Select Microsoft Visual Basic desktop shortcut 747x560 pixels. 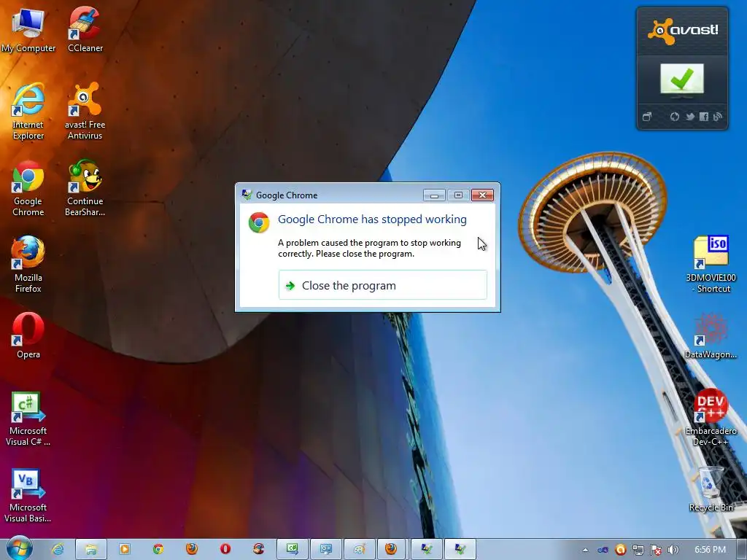pos(28,496)
